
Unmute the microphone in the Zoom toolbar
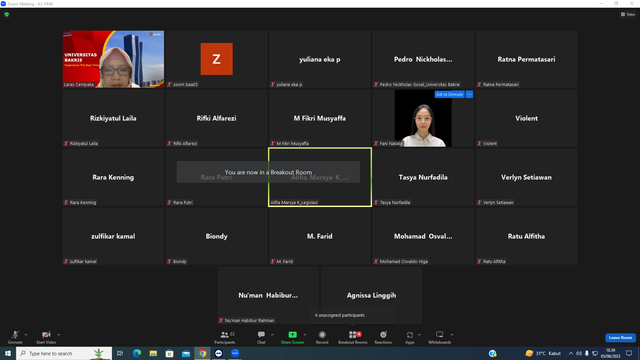15,338
